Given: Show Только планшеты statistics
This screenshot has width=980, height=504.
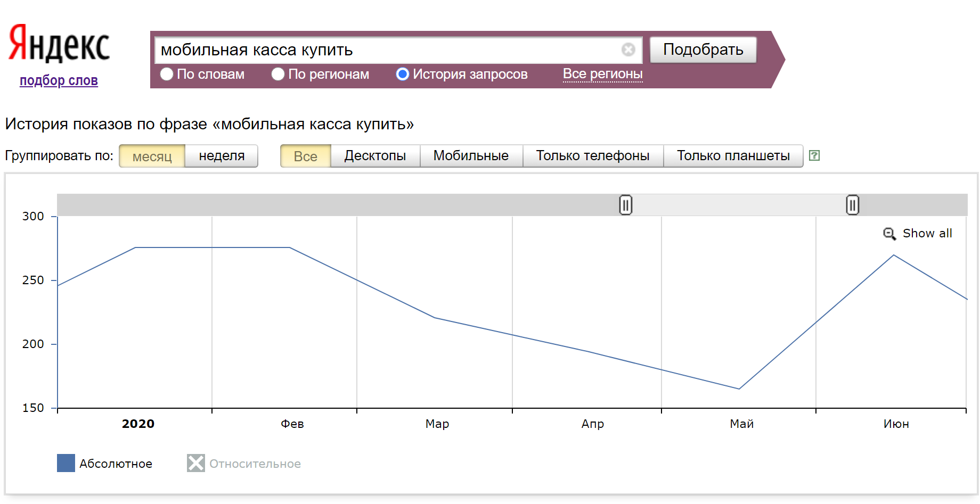Looking at the screenshot, I should (x=733, y=156).
